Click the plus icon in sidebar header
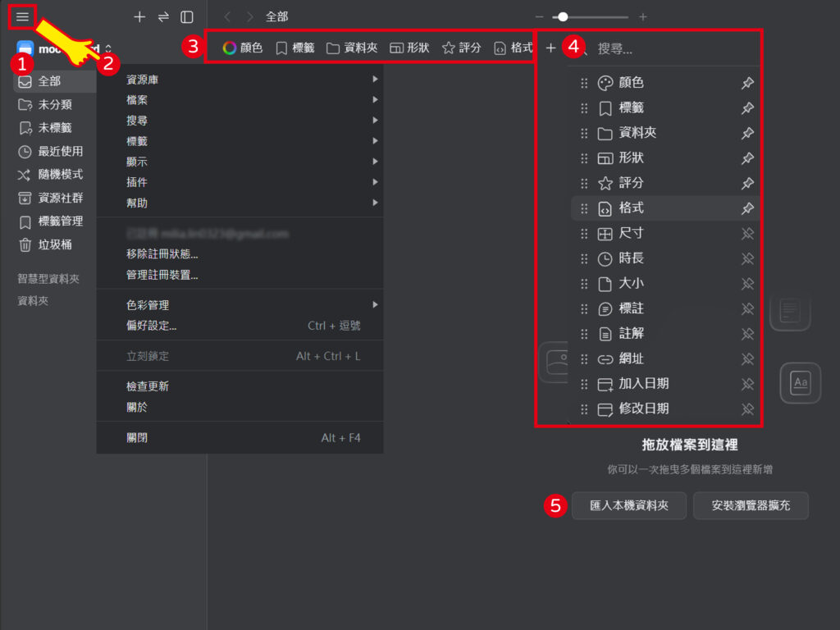The image size is (840, 630). click(x=139, y=16)
